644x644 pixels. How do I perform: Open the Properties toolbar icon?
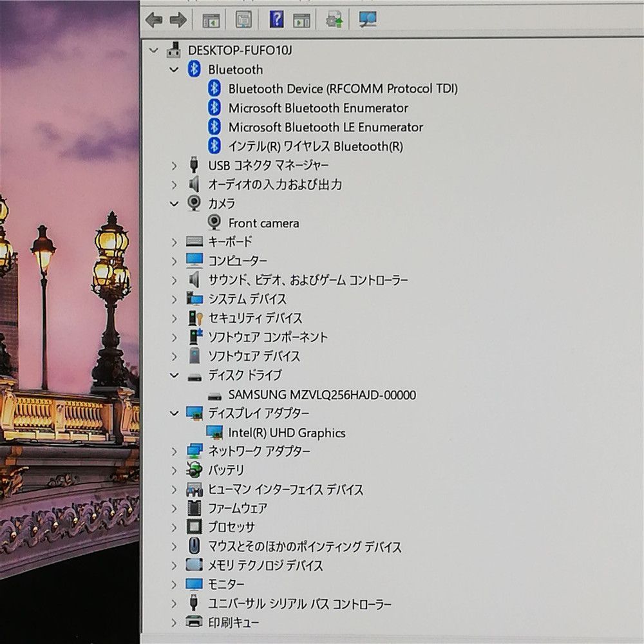pos(243,20)
